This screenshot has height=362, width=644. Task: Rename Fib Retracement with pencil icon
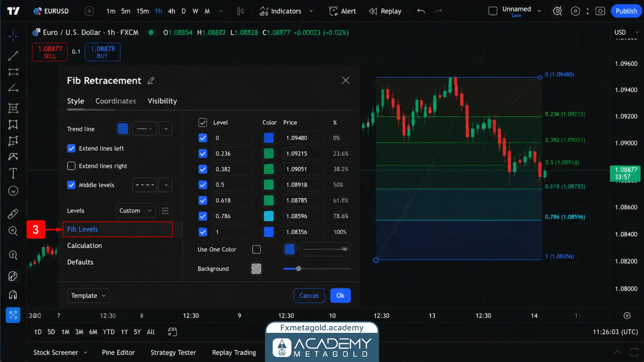[151, 80]
